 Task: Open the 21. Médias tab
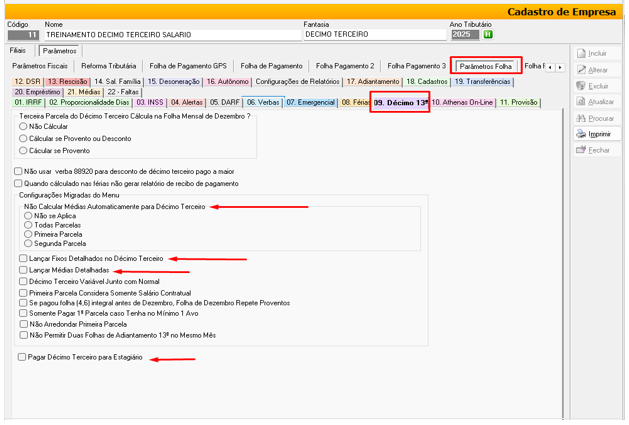84,91
